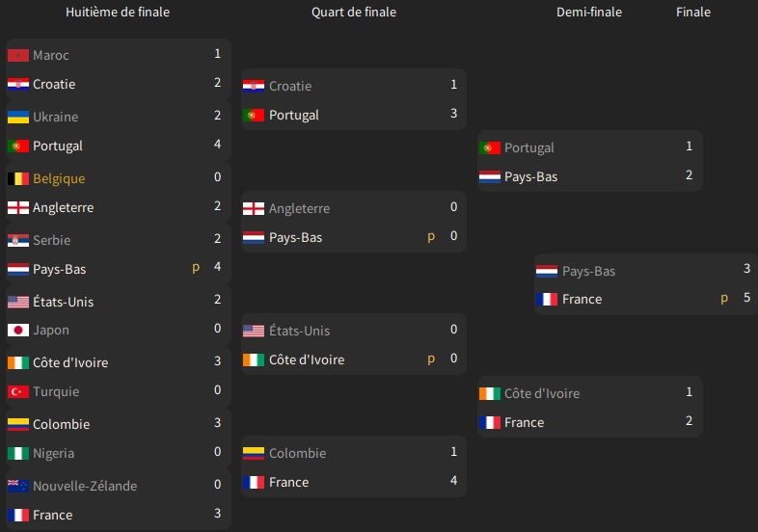Click the Turquie flag icon
This screenshot has width=758, height=532.
point(17,392)
